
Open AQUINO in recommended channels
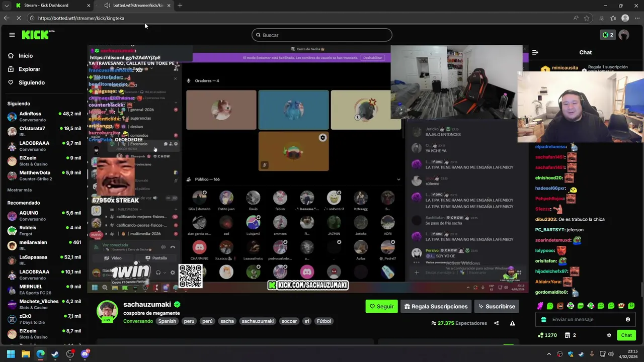click(44, 216)
